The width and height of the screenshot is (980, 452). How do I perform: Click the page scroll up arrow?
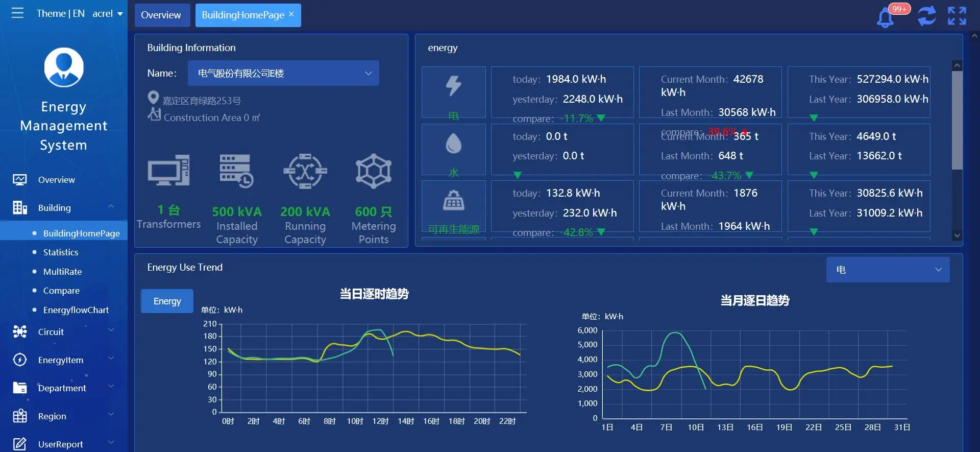974,36
